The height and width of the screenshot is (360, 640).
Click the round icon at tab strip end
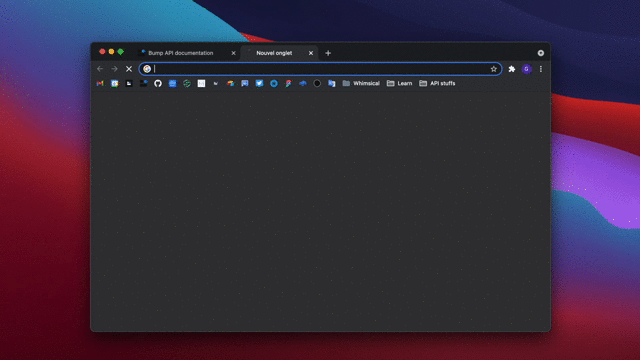click(540, 53)
